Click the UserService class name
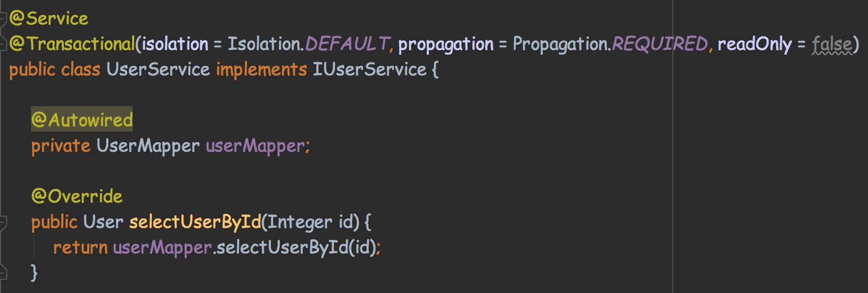This screenshot has height=293, width=868. [158, 70]
